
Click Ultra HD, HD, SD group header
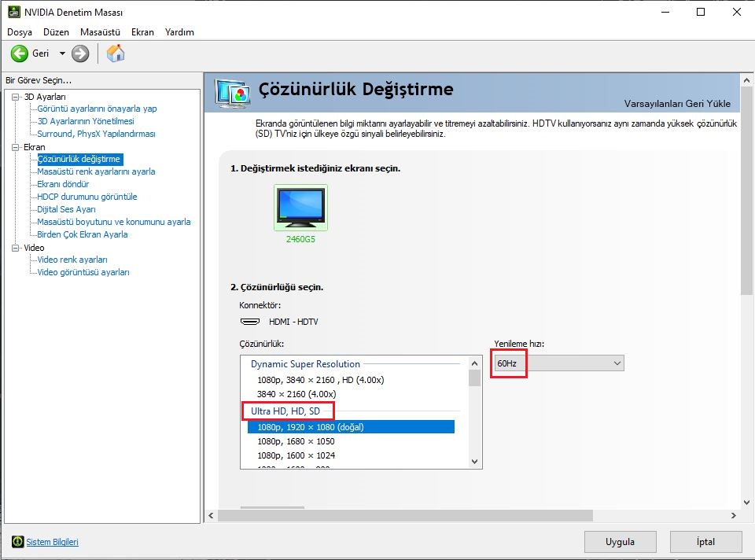tap(285, 411)
